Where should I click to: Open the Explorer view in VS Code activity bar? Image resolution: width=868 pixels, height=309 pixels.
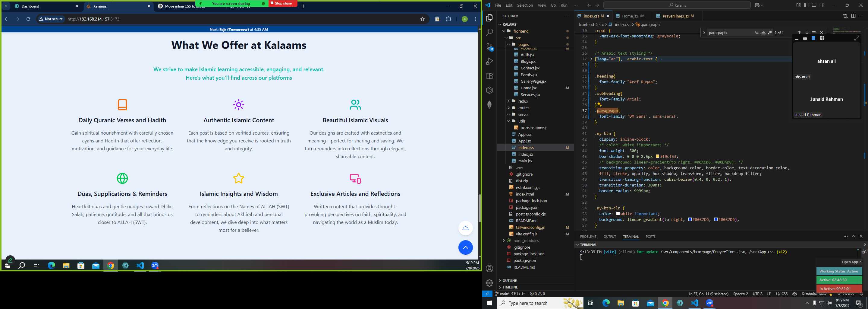tap(489, 18)
